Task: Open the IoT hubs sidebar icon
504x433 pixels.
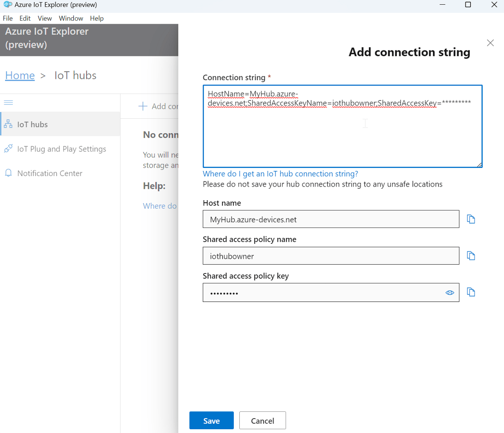Action: click(8, 124)
